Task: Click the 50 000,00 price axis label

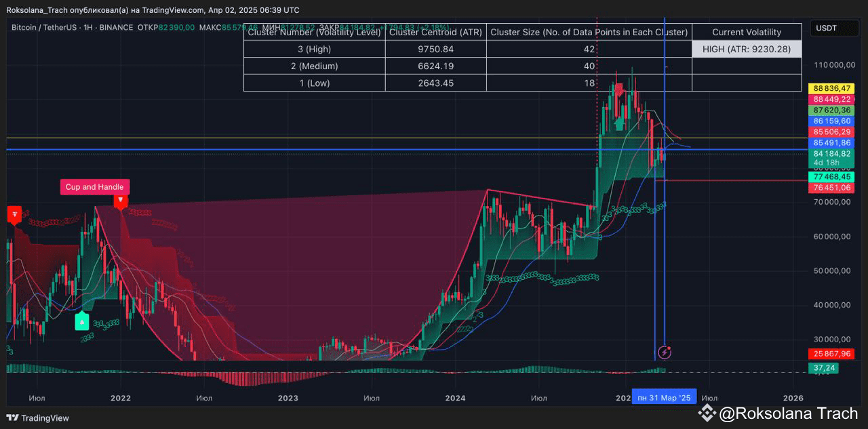Action: [831, 270]
